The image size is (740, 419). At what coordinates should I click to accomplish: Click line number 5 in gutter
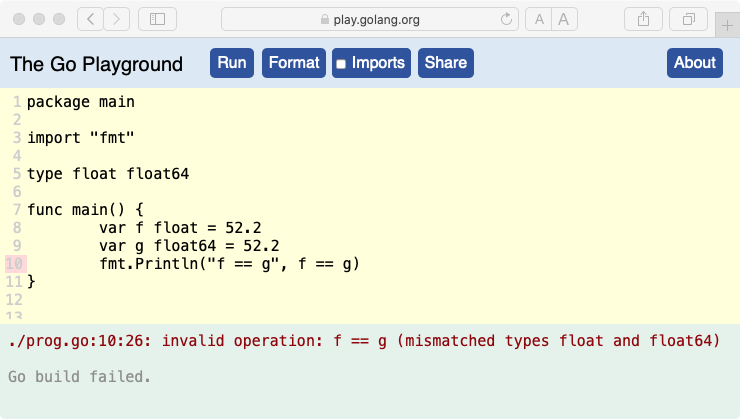point(17,174)
